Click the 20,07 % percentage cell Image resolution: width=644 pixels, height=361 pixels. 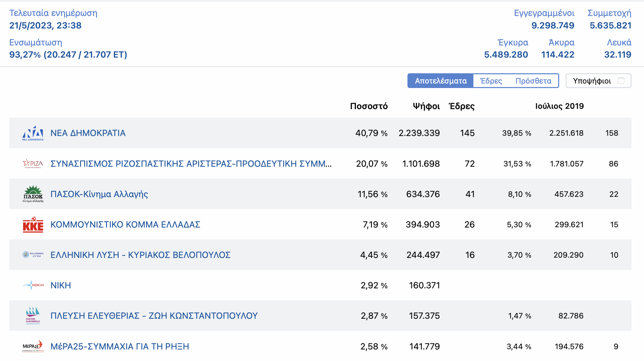point(372,164)
